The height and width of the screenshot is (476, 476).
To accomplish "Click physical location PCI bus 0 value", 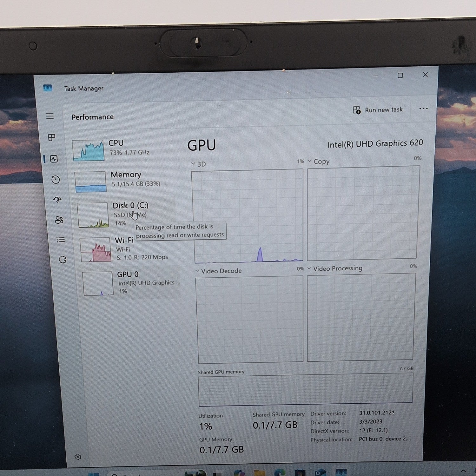I will pos(385,439).
